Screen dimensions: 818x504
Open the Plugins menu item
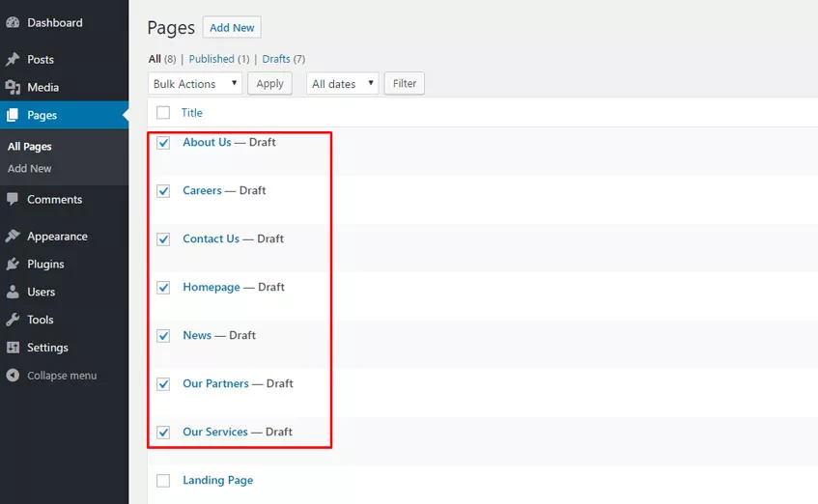click(x=45, y=264)
